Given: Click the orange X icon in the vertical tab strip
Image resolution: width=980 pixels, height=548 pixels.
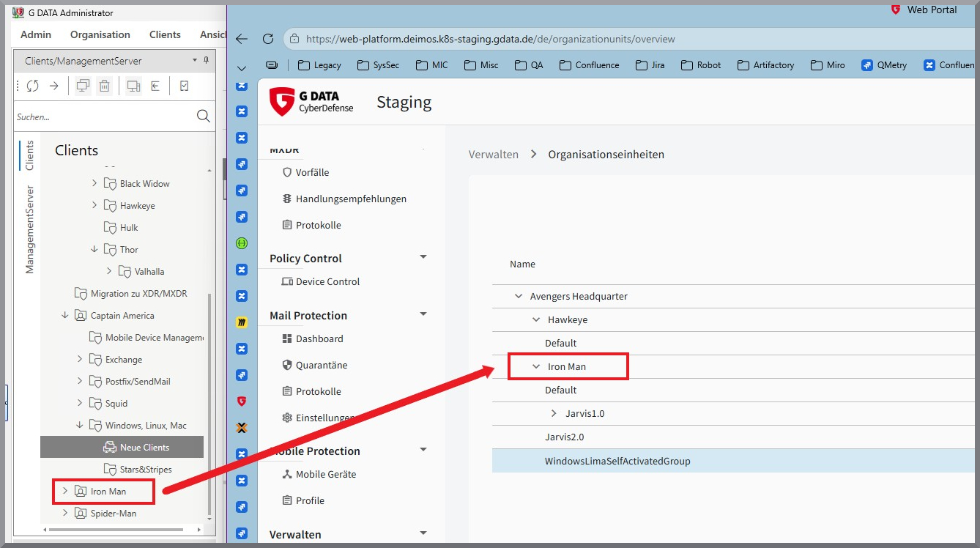Looking at the screenshot, I should [242, 427].
